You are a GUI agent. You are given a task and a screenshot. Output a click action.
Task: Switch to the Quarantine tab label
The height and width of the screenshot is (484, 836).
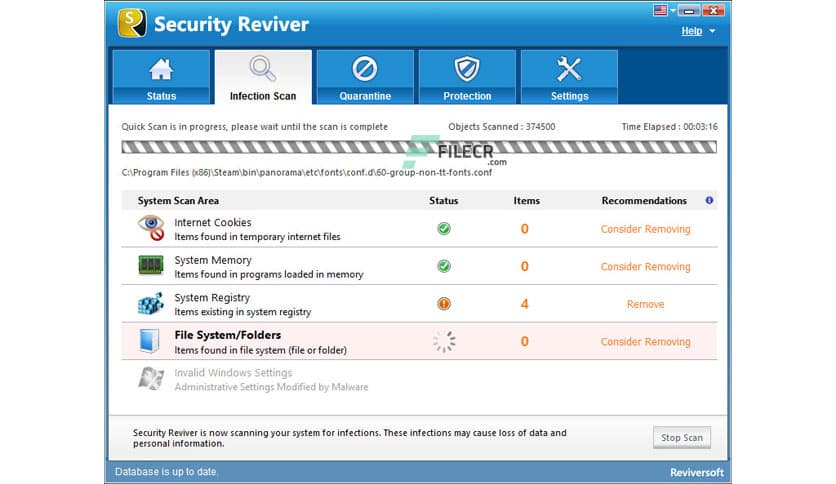point(365,96)
